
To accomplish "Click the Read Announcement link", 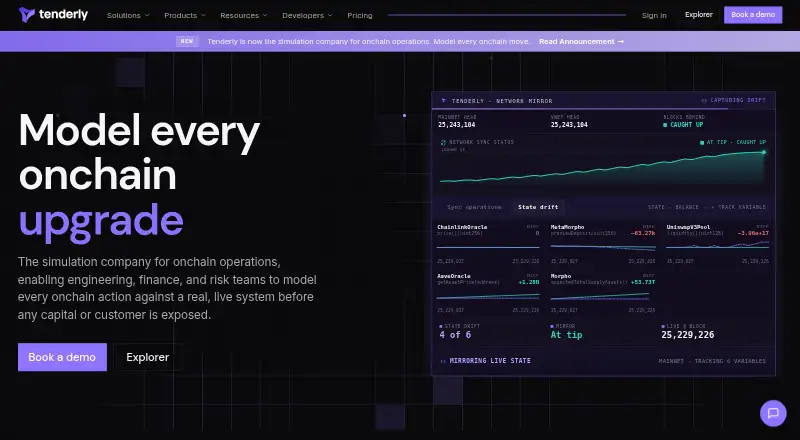I will 581,41.
